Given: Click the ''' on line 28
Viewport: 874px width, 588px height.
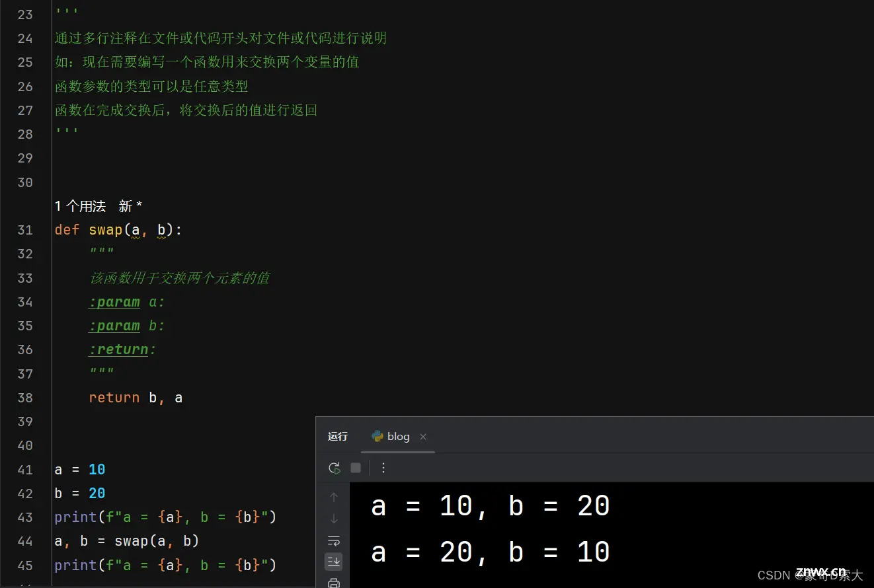Looking at the screenshot, I should 67,131.
